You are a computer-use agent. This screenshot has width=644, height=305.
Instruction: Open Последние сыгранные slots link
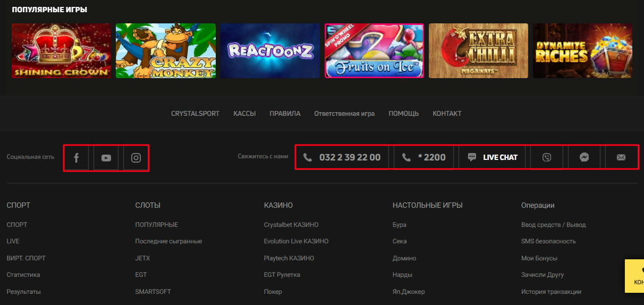(168, 241)
